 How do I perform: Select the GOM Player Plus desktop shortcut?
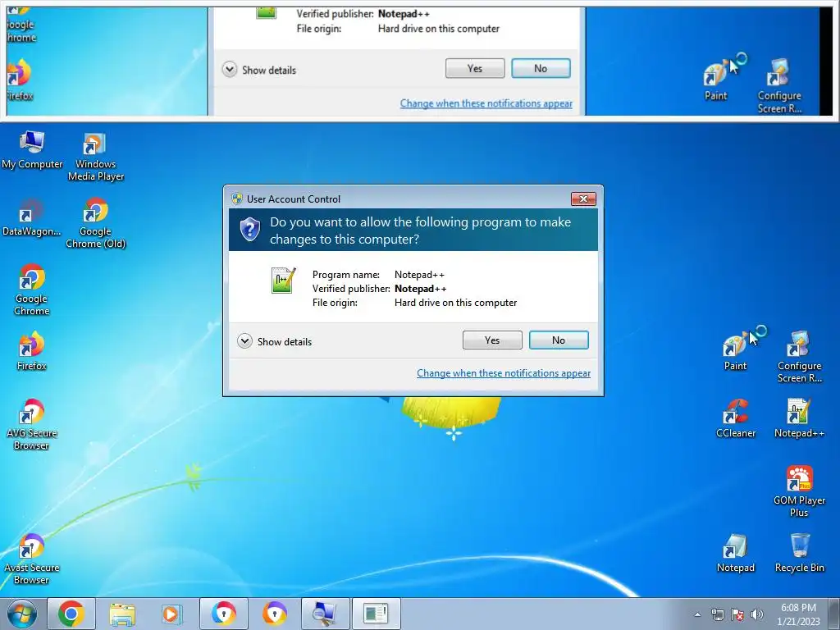(799, 492)
